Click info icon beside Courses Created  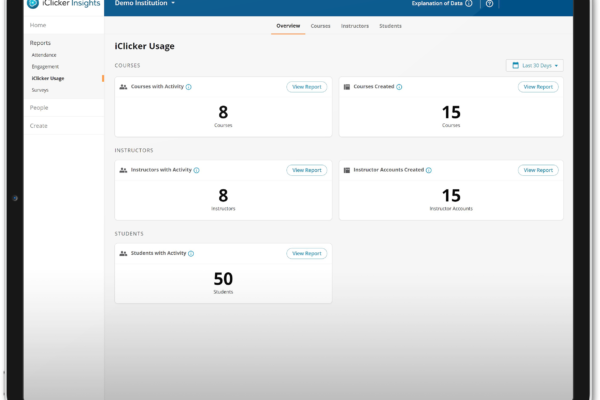click(399, 87)
